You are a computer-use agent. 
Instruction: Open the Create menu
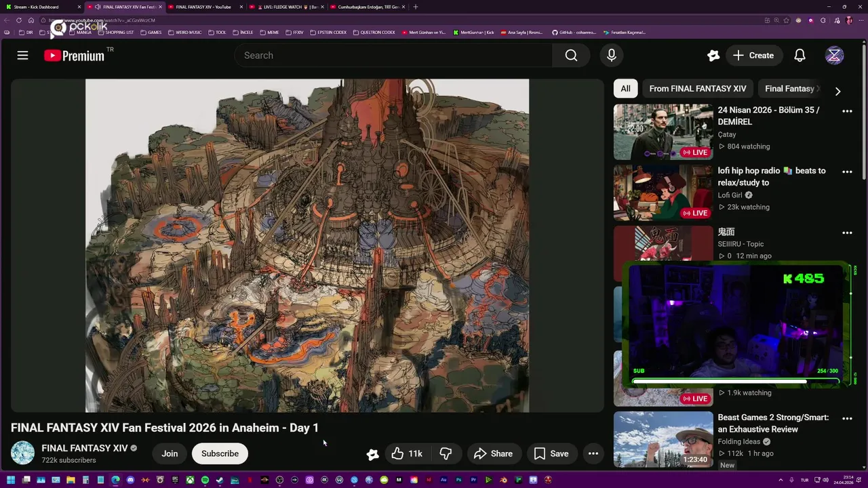click(753, 56)
